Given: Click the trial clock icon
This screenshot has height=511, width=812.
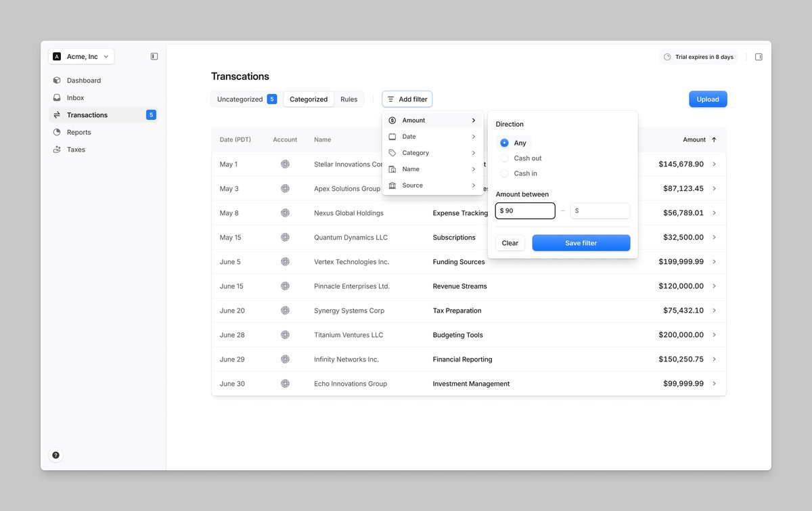Looking at the screenshot, I should pos(668,57).
